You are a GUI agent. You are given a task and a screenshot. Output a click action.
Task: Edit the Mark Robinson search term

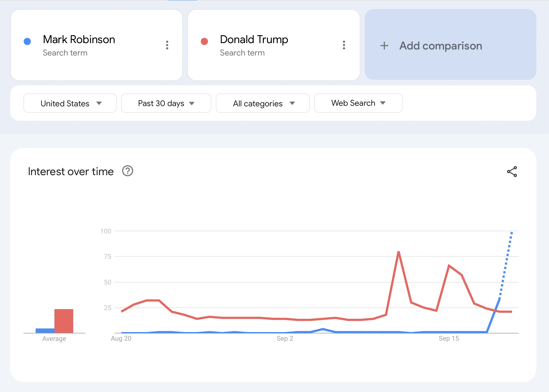pyautogui.click(x=79, y=40)
